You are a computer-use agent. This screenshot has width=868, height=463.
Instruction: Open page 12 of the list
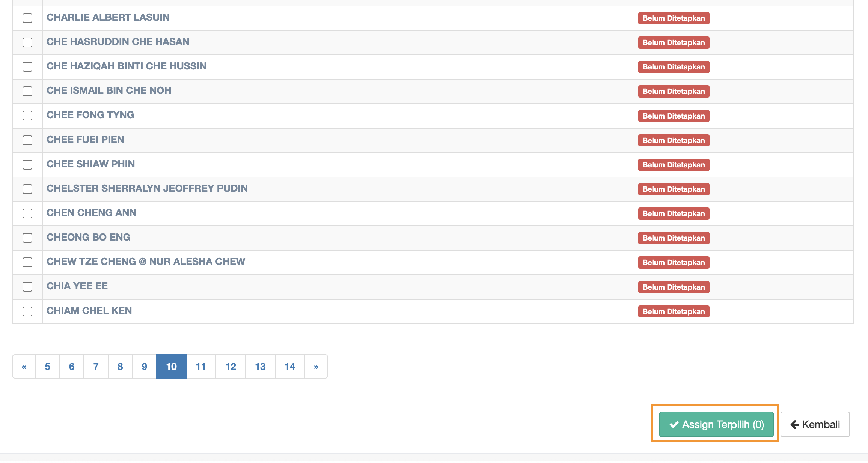tap(231, 367)
